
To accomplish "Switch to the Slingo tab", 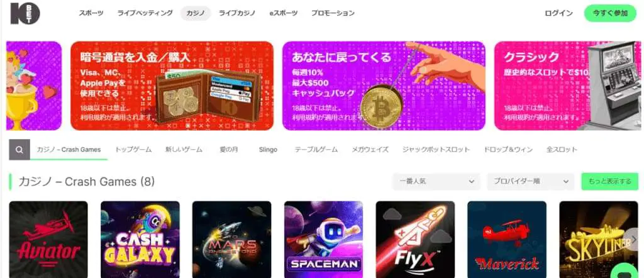I will (268, 150).
